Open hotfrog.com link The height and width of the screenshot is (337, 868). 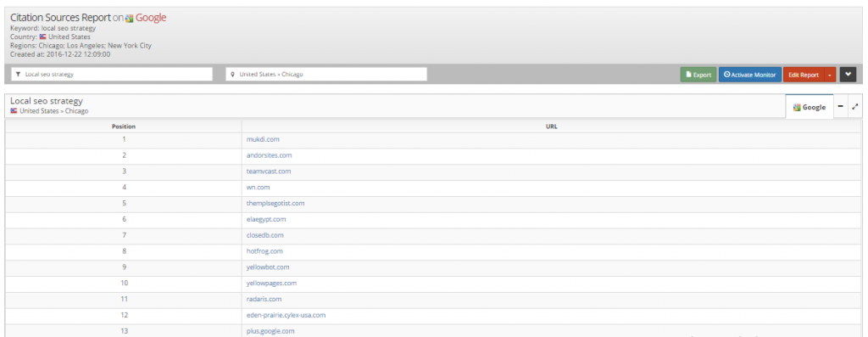[x=264, y=251]
